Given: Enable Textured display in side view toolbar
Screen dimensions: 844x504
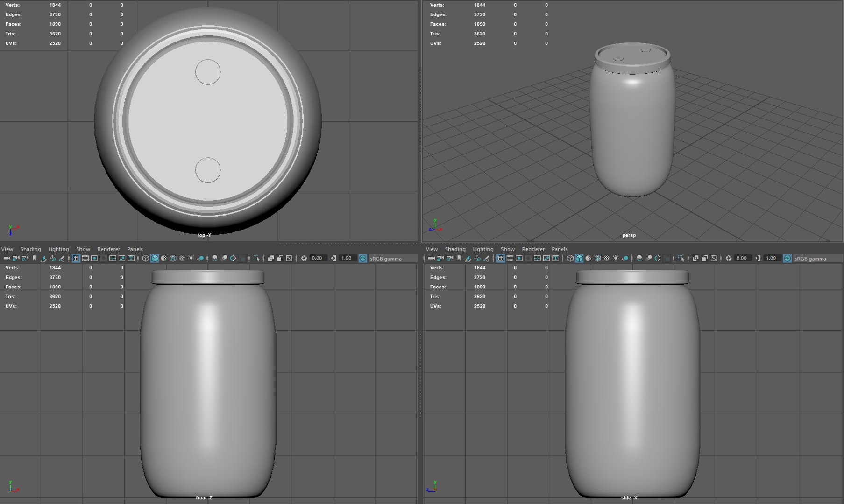Looking at the screenshot, I should [607, 258].
